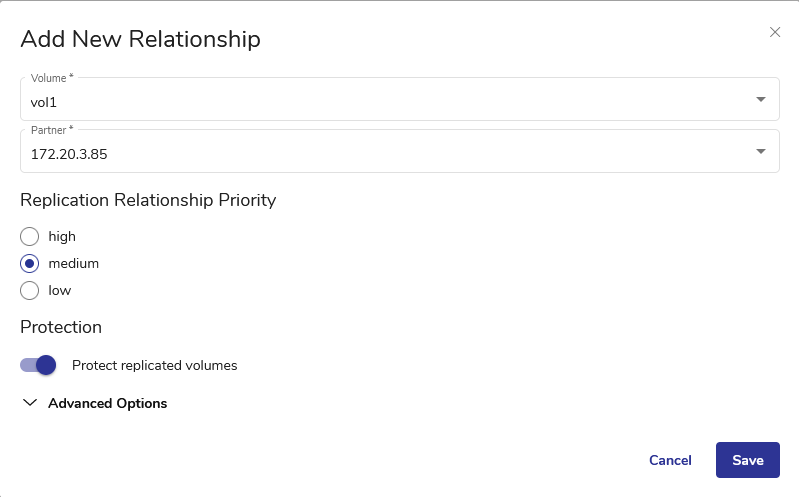
Task: Select the high priority radio button
Action: (x=30, y=237)
